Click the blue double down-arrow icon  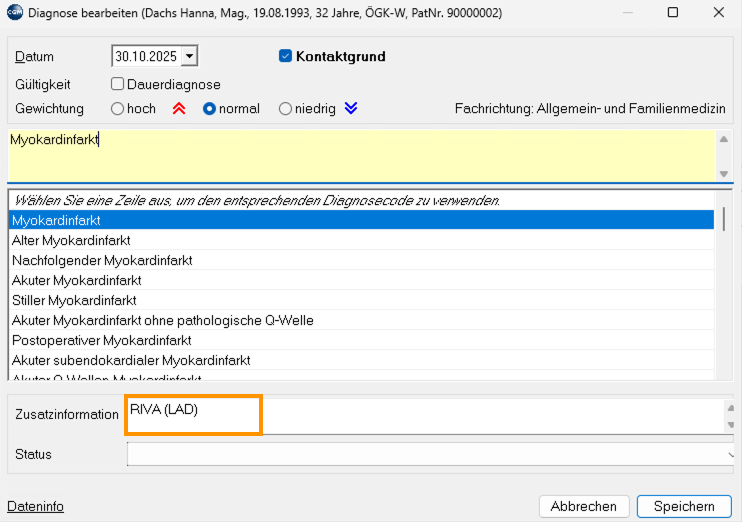point(350,109)
